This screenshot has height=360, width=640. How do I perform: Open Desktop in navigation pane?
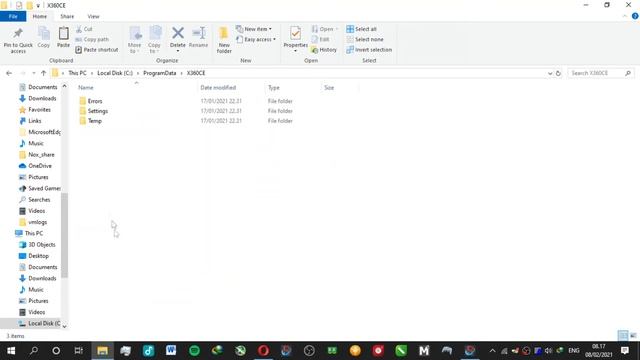pos(34,256)
